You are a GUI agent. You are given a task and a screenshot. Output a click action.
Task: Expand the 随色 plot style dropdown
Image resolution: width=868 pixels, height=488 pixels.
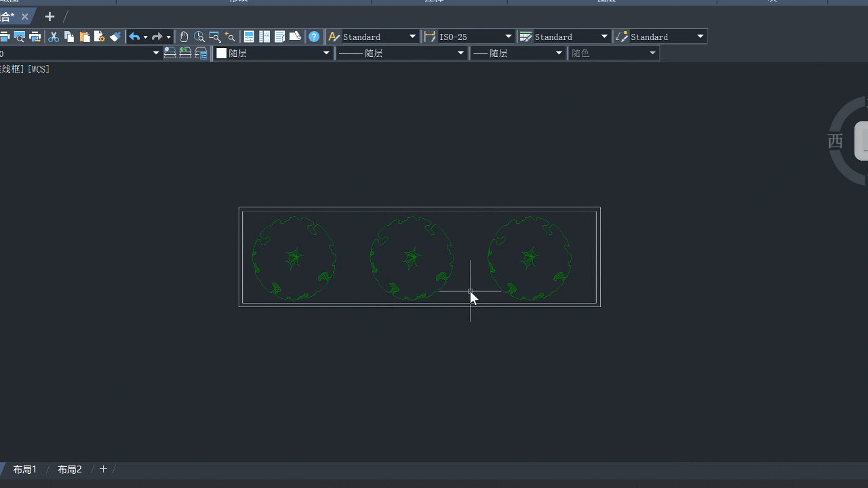click(652, 53)
